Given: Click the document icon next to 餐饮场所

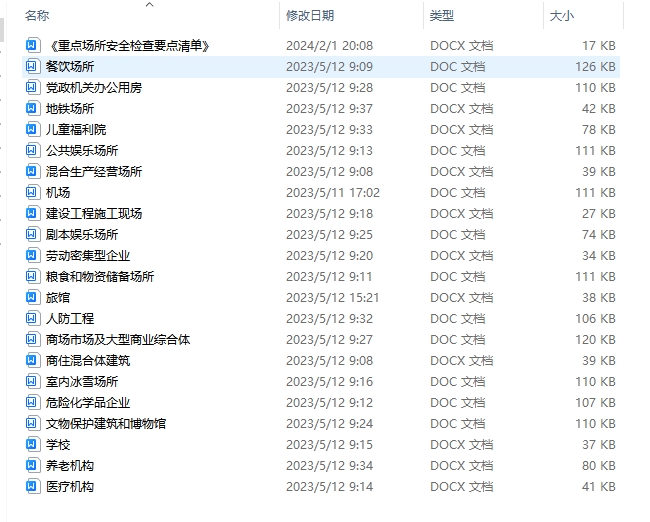Looking at the screenshot, I should [x=33, y=67].
